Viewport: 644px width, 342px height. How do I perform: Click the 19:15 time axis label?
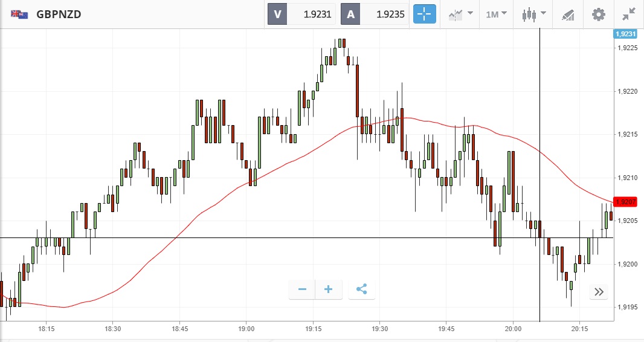312,329
